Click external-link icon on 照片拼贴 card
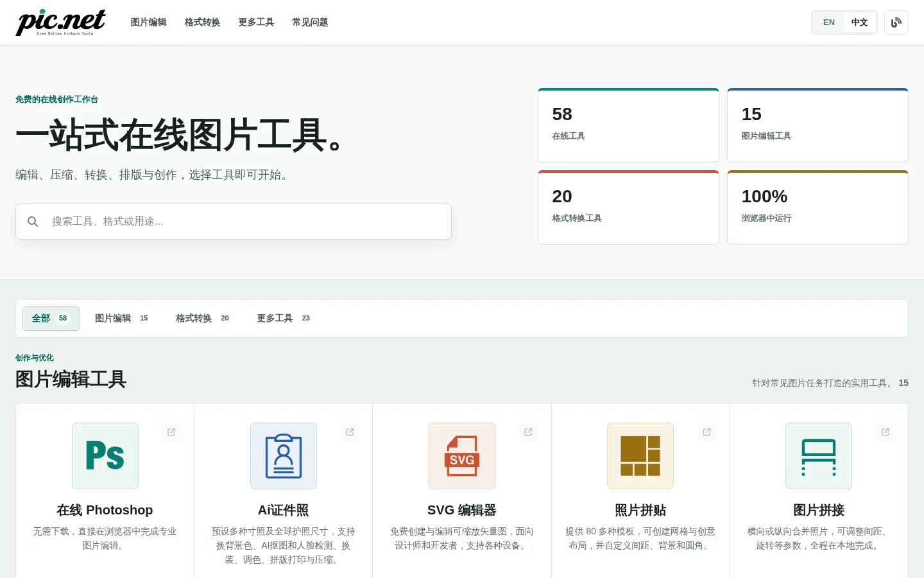The image size is (924, 578). pyautogui.click(x=706, y=432)
